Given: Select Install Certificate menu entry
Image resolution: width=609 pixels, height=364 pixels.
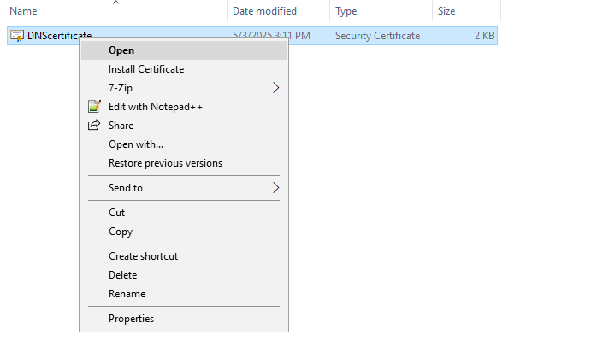Looking at the screenshot, I should (146, 69).
